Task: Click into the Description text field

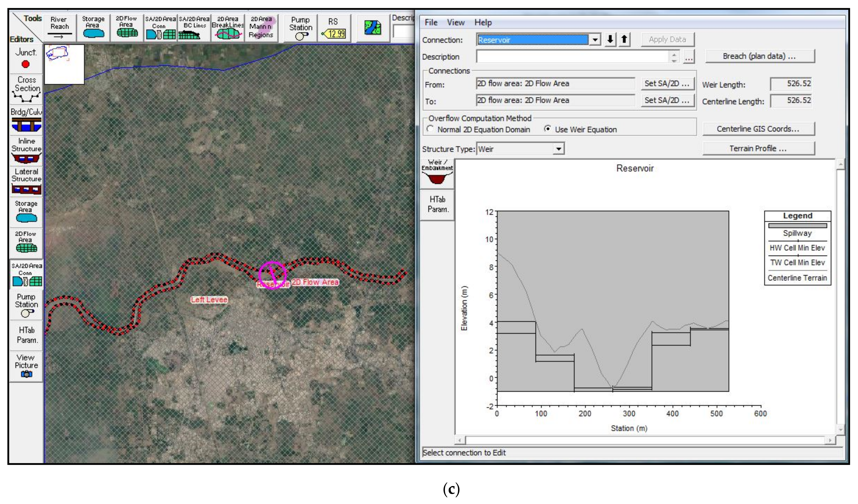Action: click(x=573, y=57)
